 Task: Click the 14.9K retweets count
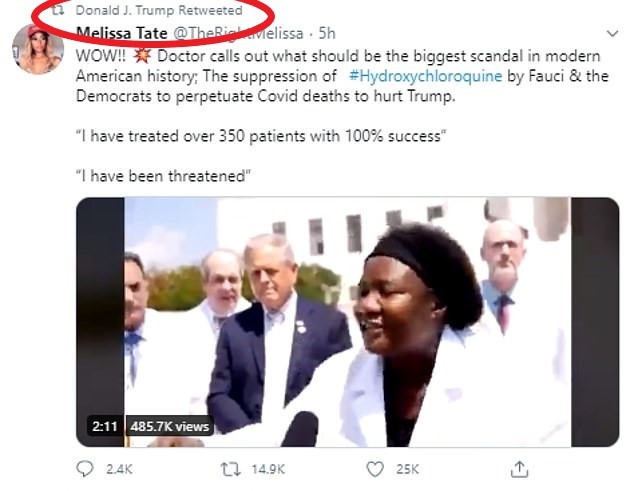tap(268, 468)
